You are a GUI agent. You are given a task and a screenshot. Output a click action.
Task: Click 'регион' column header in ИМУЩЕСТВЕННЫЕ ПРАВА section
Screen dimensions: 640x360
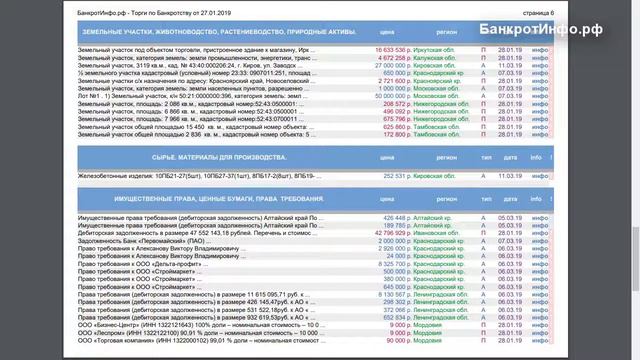coord(447,199)
